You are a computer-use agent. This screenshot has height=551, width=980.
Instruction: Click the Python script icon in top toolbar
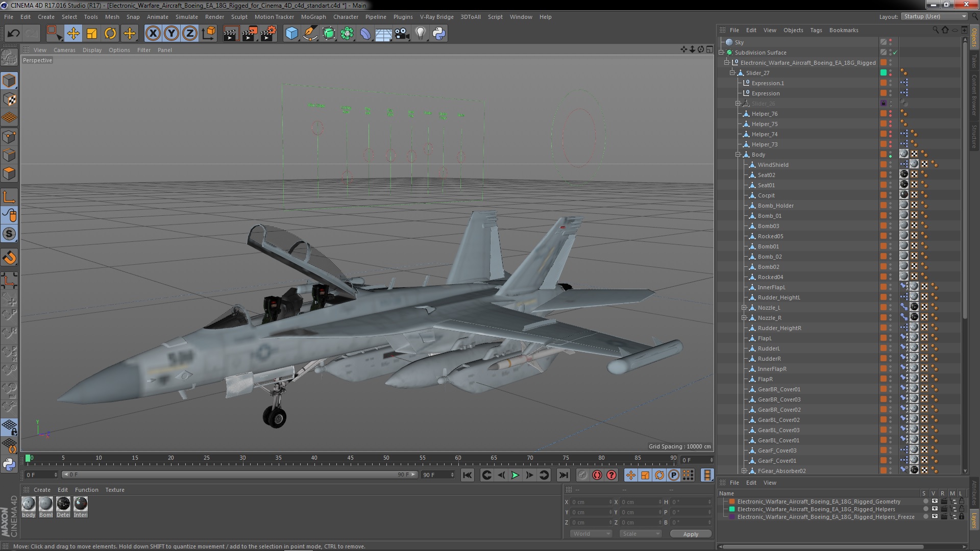(439, 34)
